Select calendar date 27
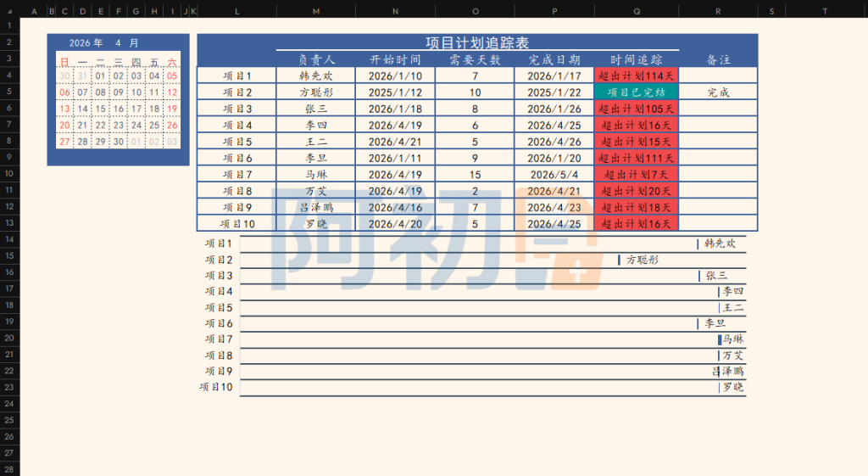This screenshot has height=476, width=868. click(x=64, y=142)
